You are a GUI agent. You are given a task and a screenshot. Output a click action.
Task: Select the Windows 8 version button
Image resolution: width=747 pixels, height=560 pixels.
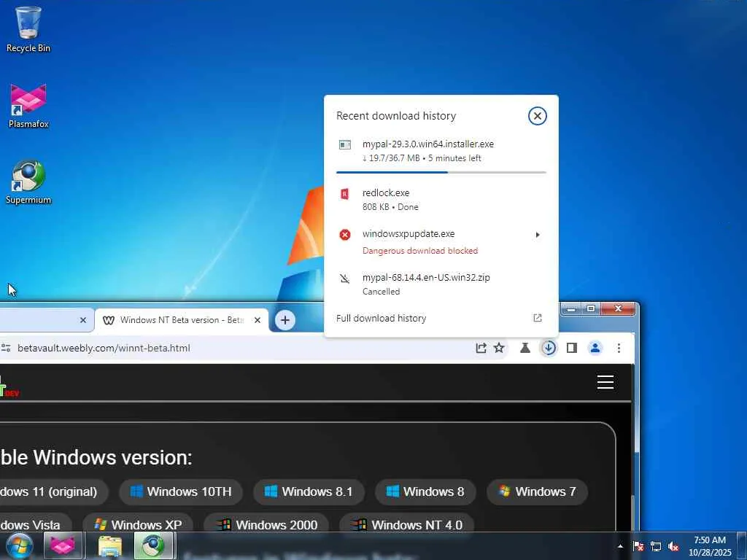click(425, 491)
